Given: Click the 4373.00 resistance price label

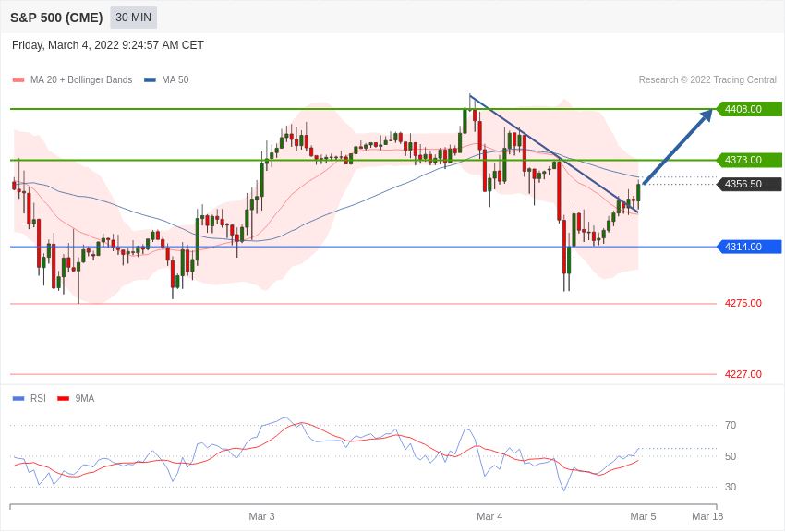Looking at the screenshot, I should (749, 160).
